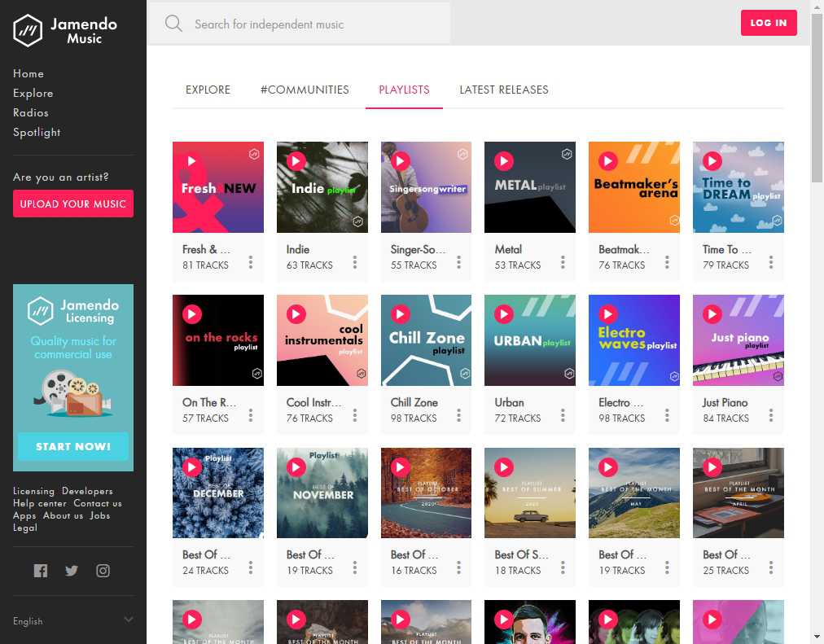The height and width of the screenshot is (644, 824).
Task: Open Jamendo's Twitter page icon
Action: (72, 571)
